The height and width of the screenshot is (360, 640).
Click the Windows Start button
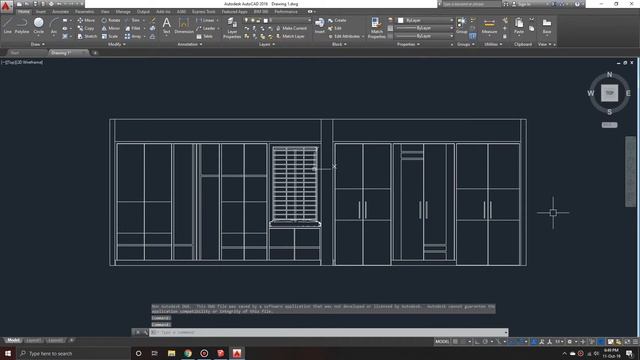(x=8, y=353)
